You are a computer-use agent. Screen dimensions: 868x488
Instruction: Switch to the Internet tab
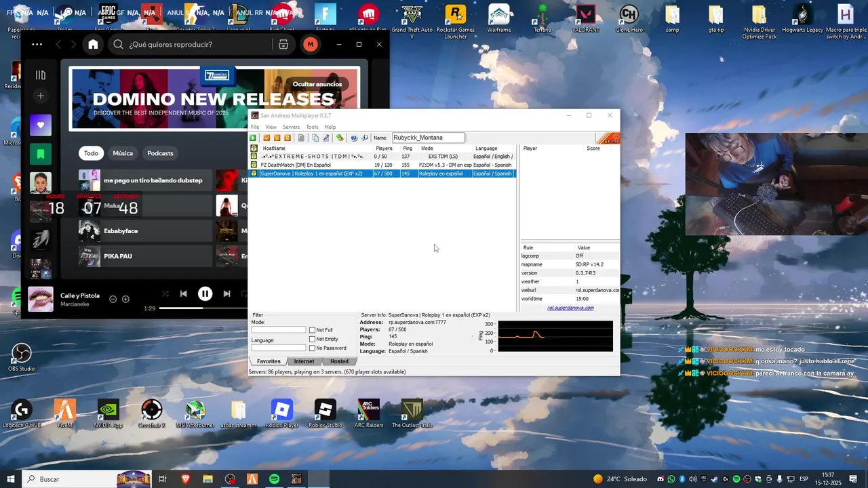(304, 361)
